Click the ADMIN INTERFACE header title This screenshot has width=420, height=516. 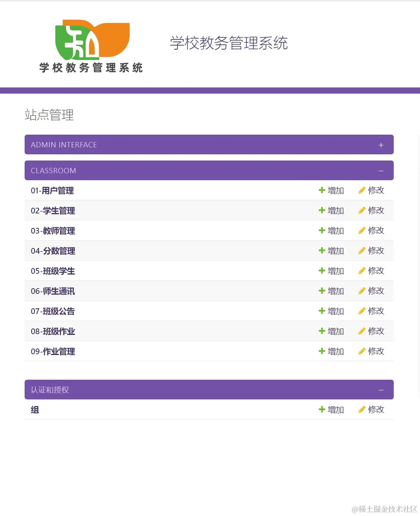tap(64, 145)
